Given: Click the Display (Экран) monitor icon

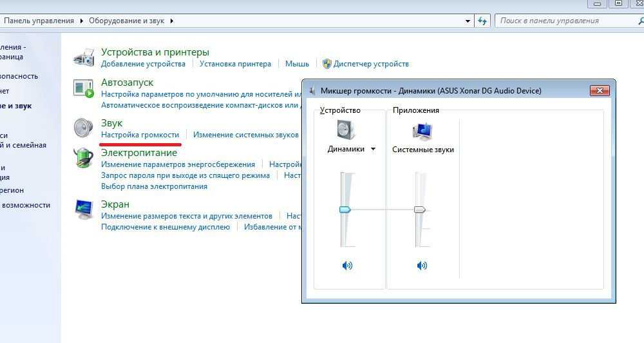Looking at the screenshot, I should click(84, 208).
